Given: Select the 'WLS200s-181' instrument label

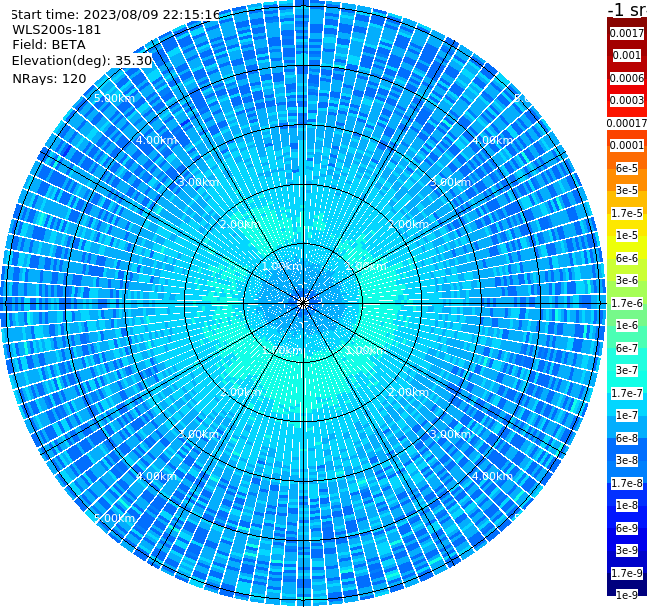Looking at the screenshot, I should pyautogui.click(x=57, y=30).
